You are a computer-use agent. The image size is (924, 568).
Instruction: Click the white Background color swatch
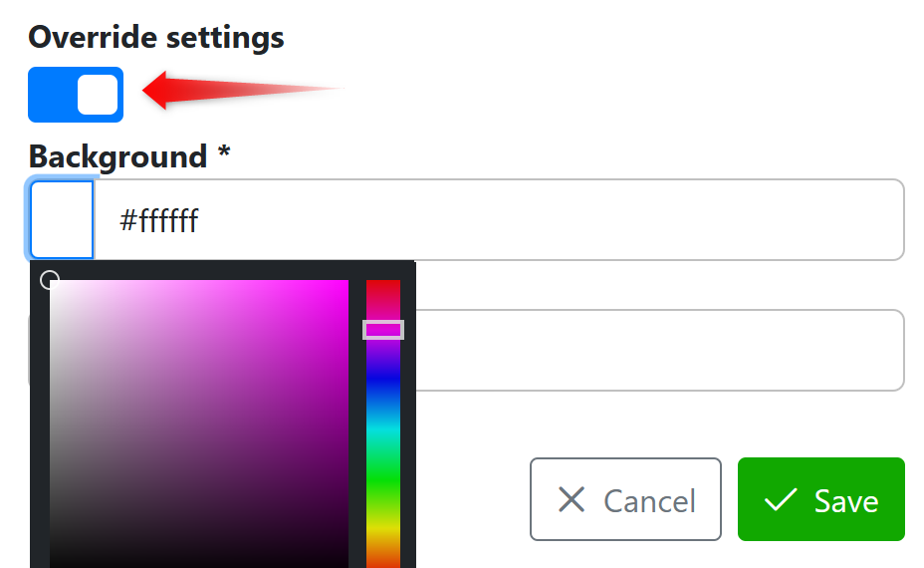pyautogui.click(x=63, y=219)
